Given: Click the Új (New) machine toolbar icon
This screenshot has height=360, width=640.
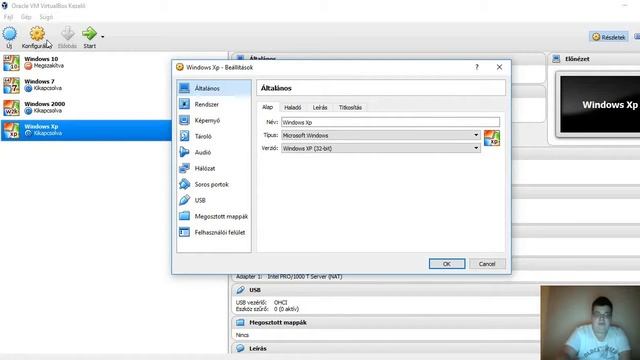Looking at the screenshot, I should pos(9,34).
